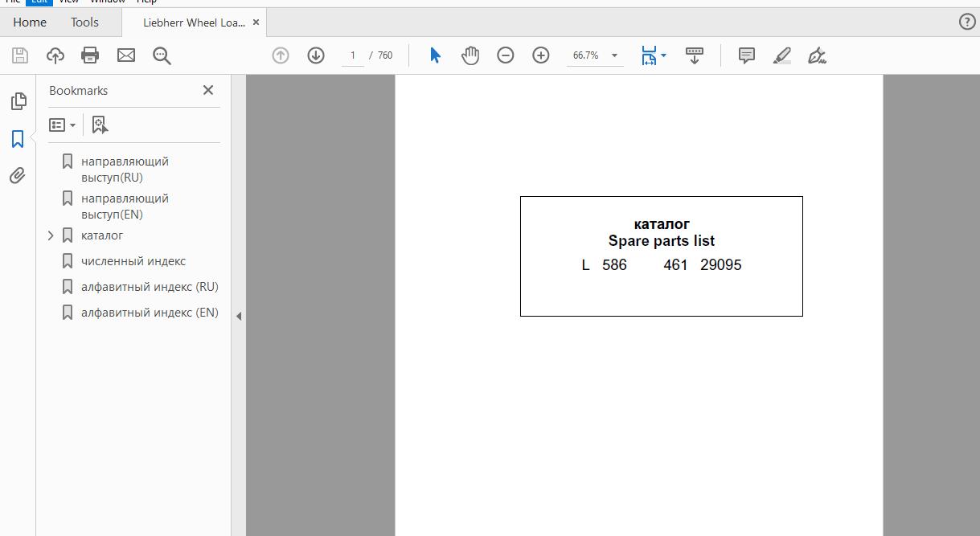Open the каталог bookmark
Screen dimensions: 980x536
[102, 235]
